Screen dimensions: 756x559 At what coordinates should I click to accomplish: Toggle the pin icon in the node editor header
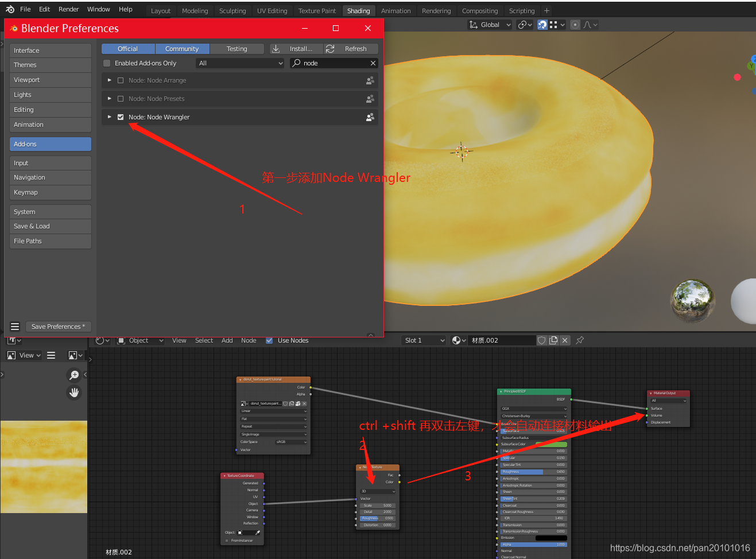pos(580,340)
